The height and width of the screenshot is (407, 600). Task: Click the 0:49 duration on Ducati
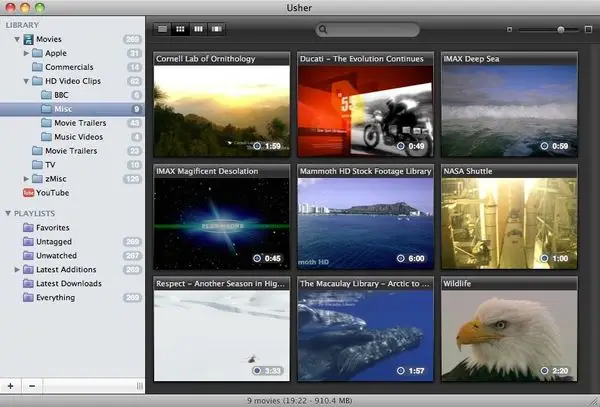pos(416,146)
